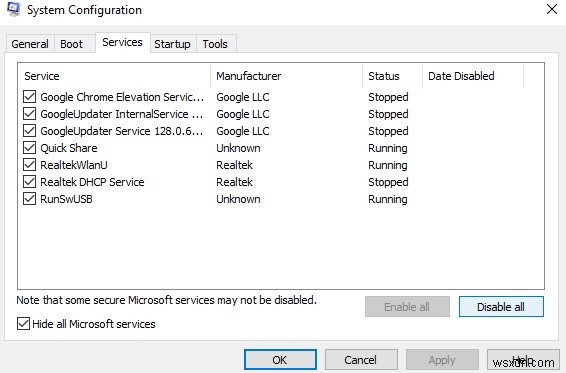This screenshot has height=373, width=566.
Task: Uncheck the Quick Share service checkbox
Action: point(30,148)
